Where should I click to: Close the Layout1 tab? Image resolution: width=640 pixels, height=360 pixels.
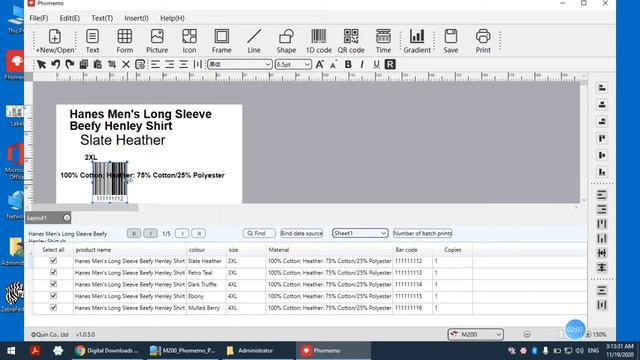click(67, 218)
